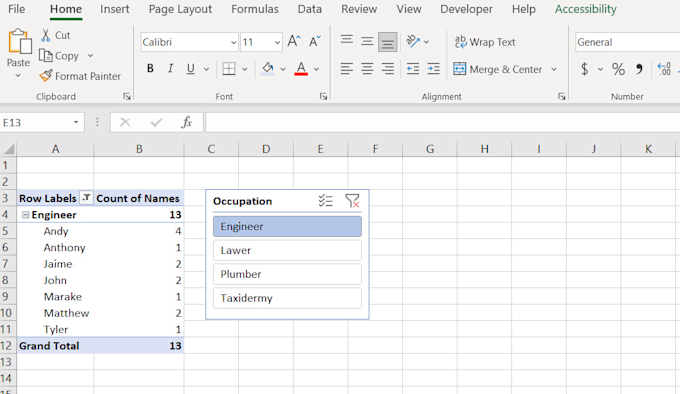Image resolution: width=680 pixels, height=394 pixels.
Task: Click into the formula bar
Action: [x=442, y=123]
